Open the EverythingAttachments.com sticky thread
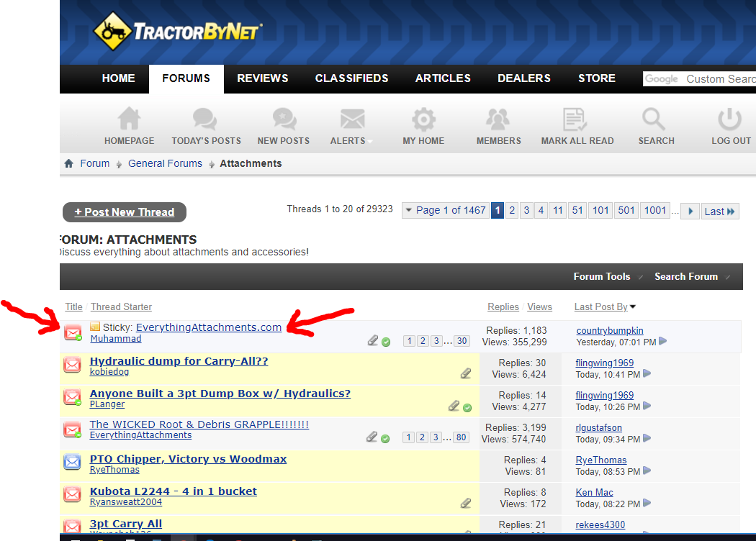756x541 pixels. 209,327
